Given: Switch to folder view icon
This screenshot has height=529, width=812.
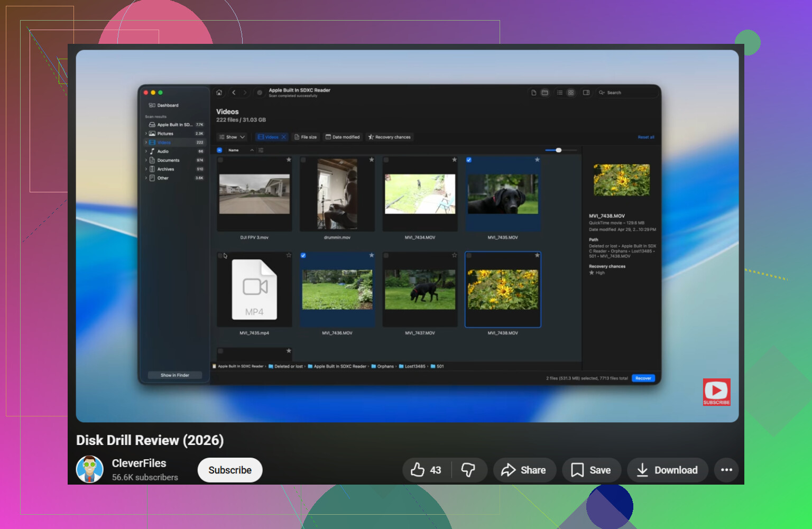Looking at the screenshot, I should coord(545,92).
